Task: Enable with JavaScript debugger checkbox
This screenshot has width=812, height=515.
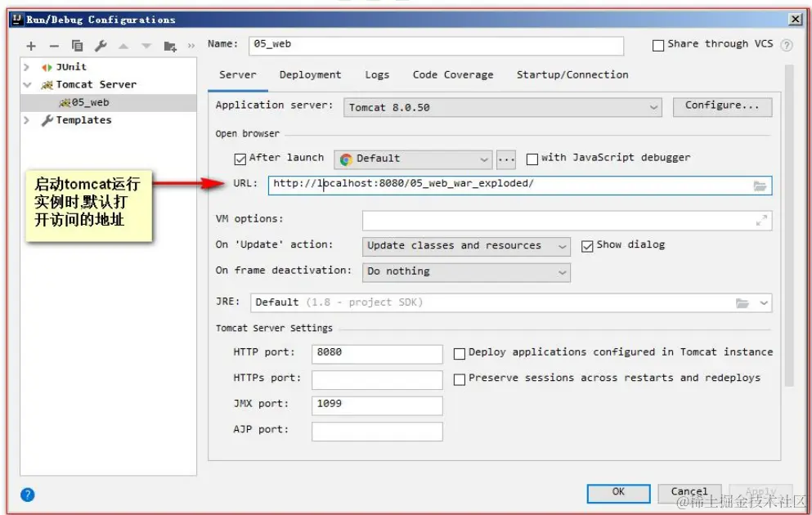Action: 532,159
